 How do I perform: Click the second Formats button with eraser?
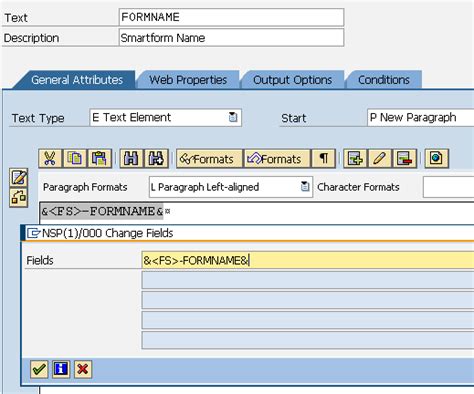tap(277, 158)
